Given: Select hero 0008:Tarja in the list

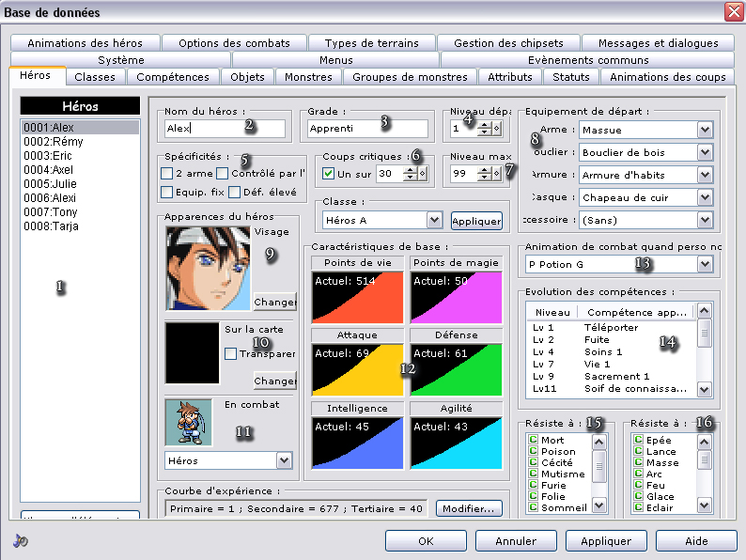Looking at the screenshot, I should [x=80, y=226].
